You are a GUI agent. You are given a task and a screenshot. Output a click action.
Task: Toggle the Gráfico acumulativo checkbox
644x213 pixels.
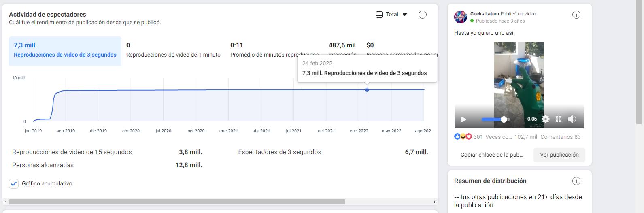point(14,183)
